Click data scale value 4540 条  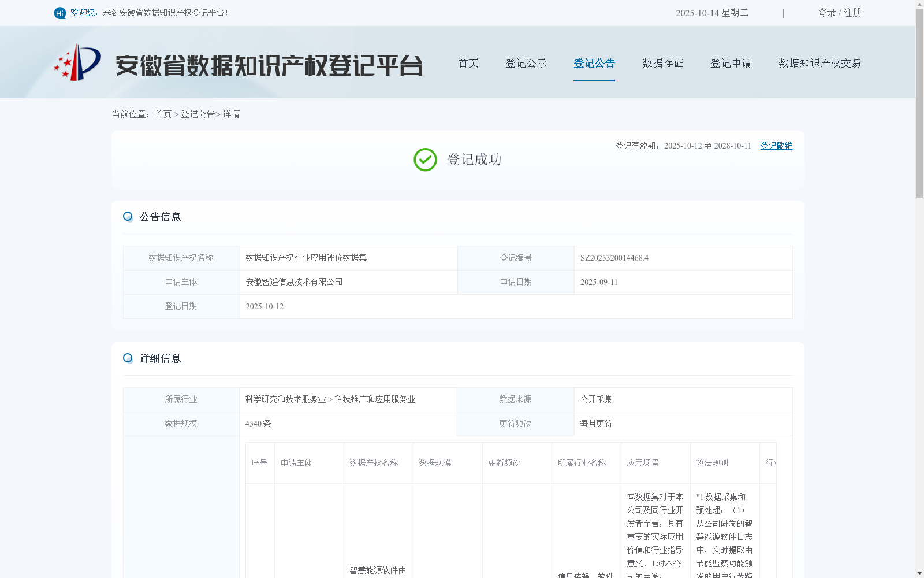(258, 424)
